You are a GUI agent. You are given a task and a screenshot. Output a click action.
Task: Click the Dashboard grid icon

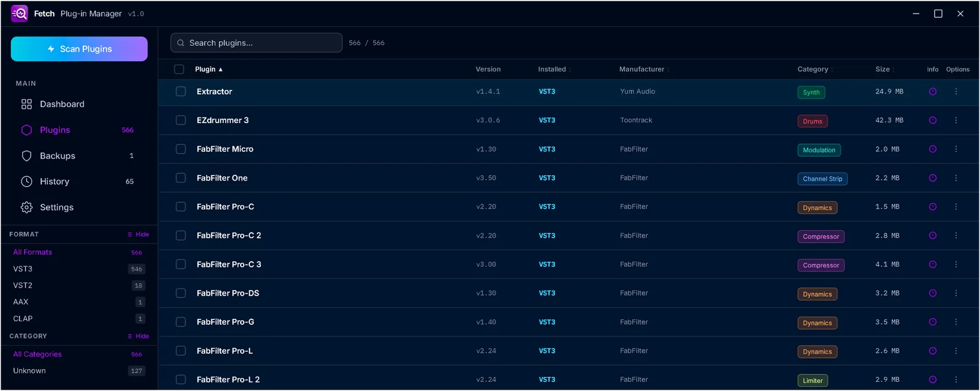(26, 104)
